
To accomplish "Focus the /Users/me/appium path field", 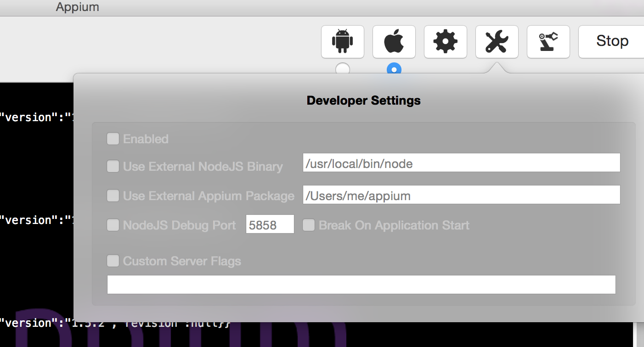I will 462,195.
